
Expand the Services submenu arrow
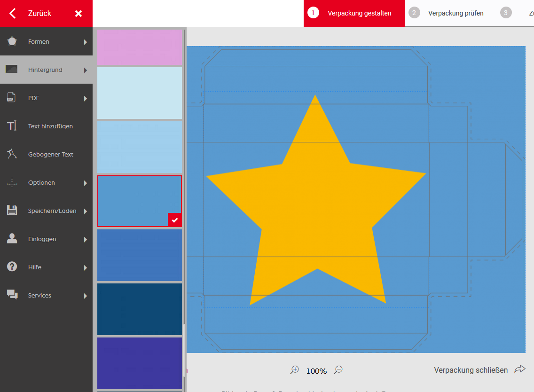coord(86,296)
